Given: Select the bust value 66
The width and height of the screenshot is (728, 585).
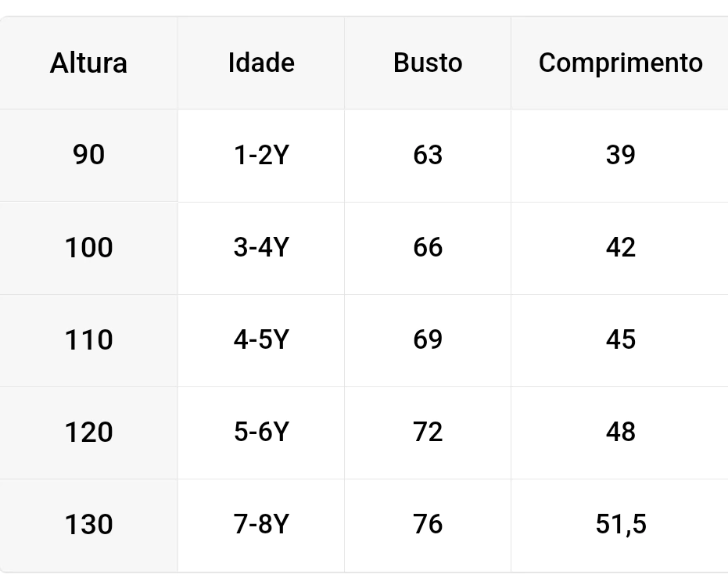Looking at the screenshot, I should tap(428, 247).
